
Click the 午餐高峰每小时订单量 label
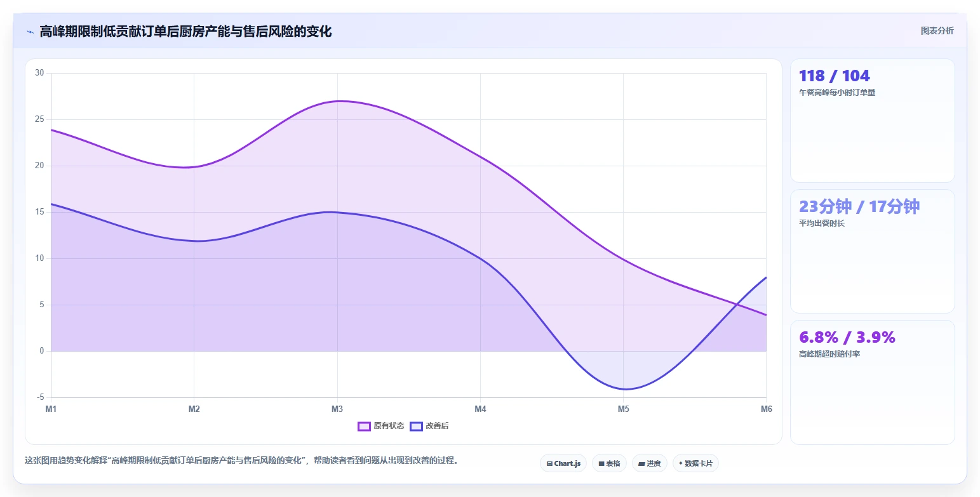pyautogui.click(x=837, y=93)
